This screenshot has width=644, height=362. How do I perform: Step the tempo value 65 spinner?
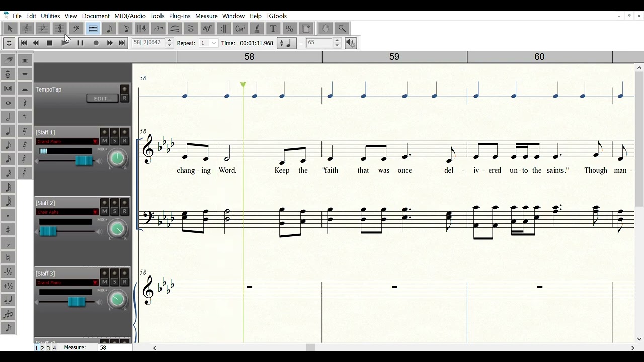[337, 43]
